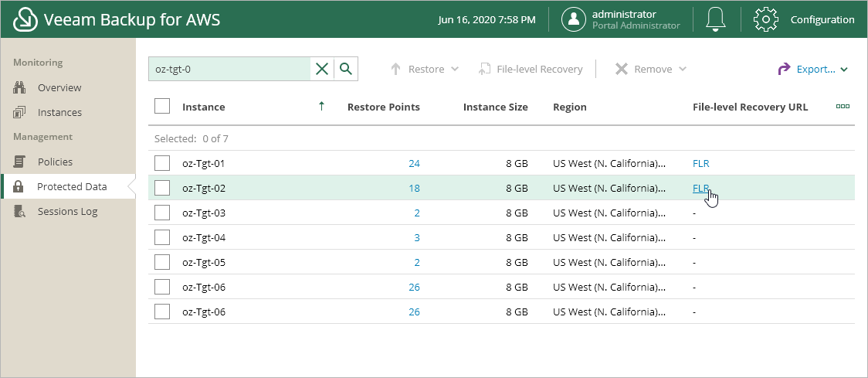Viewport: 868px width, 378px height.
Task: Open the Restore dropdown menu
Action: [x=425, y=69]
